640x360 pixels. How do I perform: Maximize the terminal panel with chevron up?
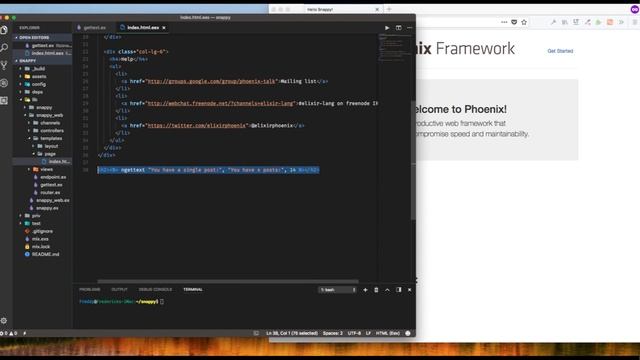pyautogui.click(x=387, y=290)
